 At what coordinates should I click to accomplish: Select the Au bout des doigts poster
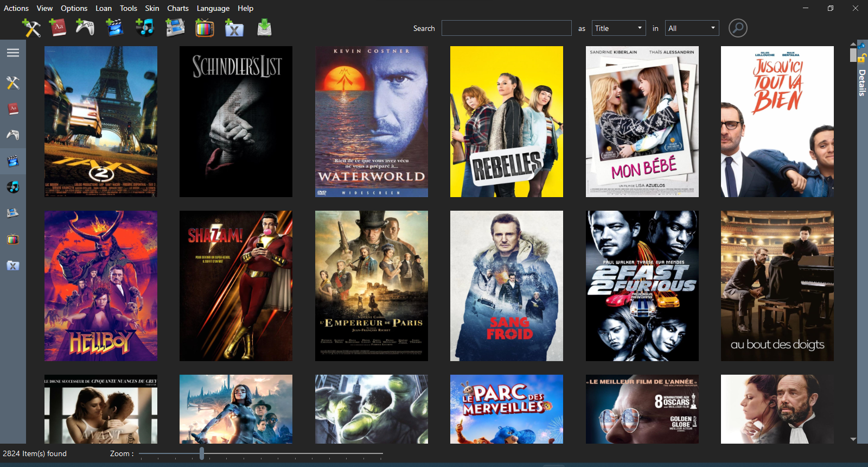point(777,286)
